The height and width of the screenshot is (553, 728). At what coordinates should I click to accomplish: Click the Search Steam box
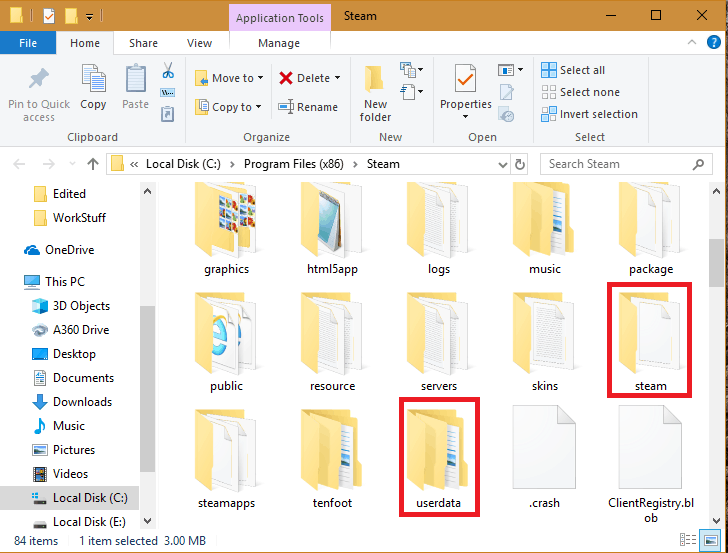[x=626, y=164]
